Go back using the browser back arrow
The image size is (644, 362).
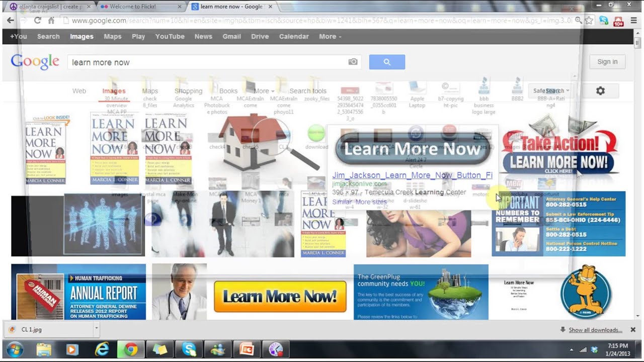click(10, 21)
